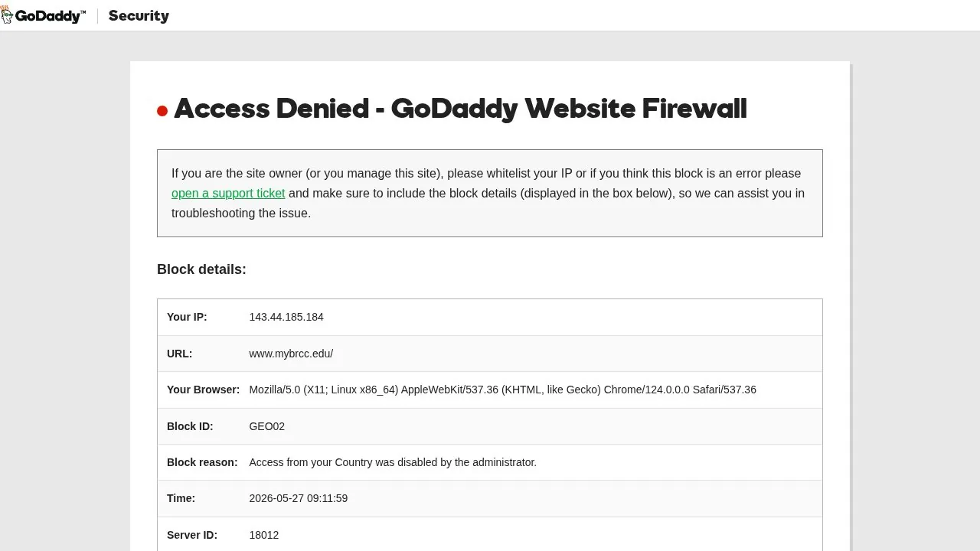
Task: Click the 'Server ID:' row label
Action: [x=192, y=535]
